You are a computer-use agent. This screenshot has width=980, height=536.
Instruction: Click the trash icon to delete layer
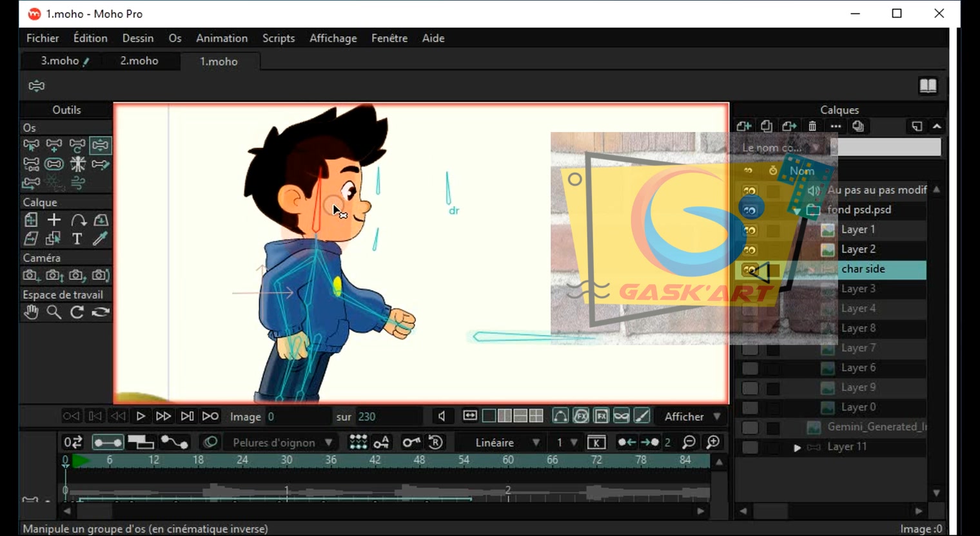(812, 126)
